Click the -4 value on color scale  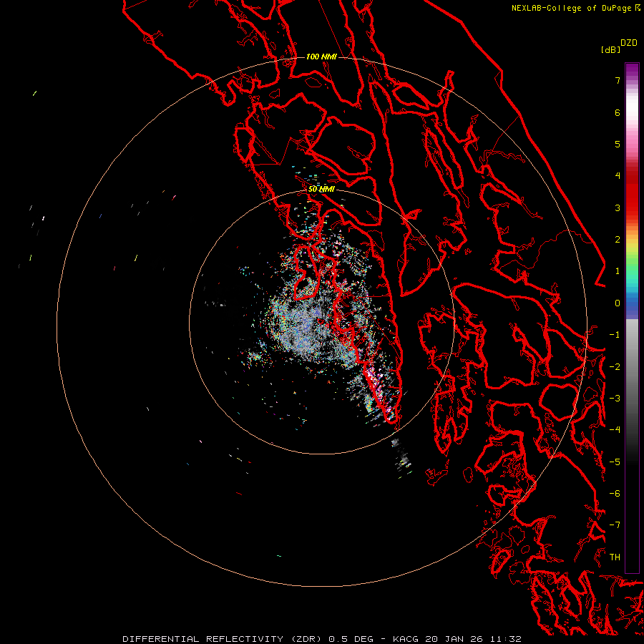point(615,430)
